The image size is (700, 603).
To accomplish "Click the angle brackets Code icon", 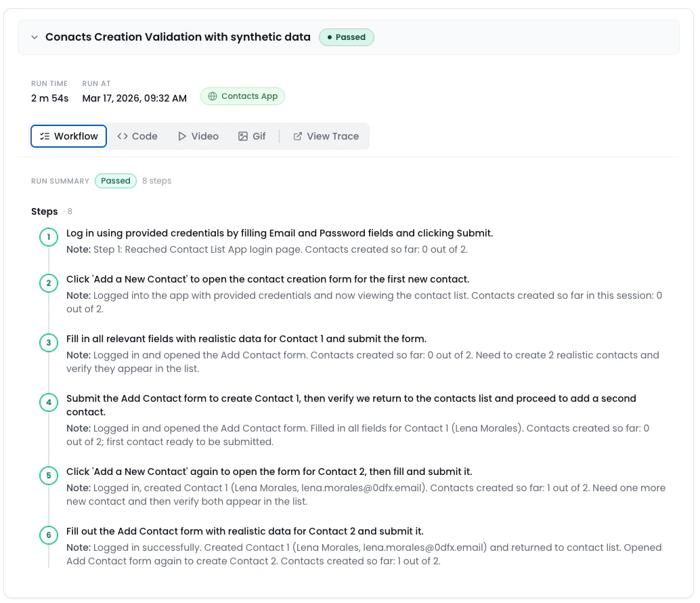I will 123,136.
